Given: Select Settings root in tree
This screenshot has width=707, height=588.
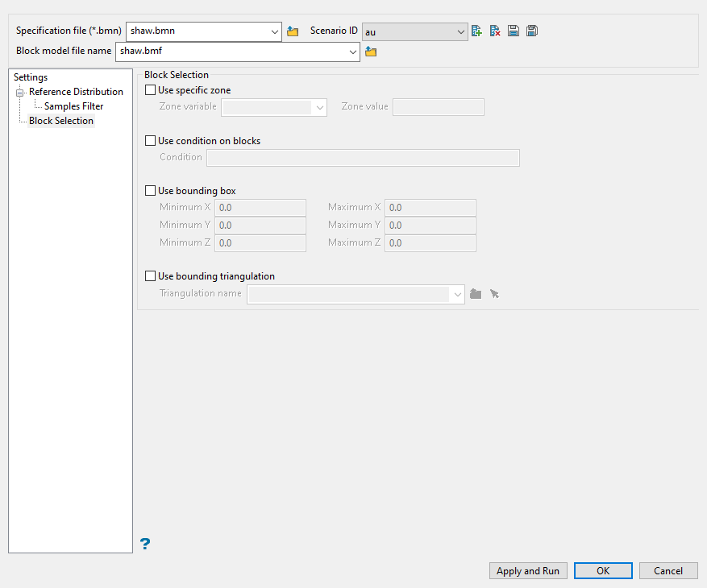Looking at the screenshot, I should 31,77.
